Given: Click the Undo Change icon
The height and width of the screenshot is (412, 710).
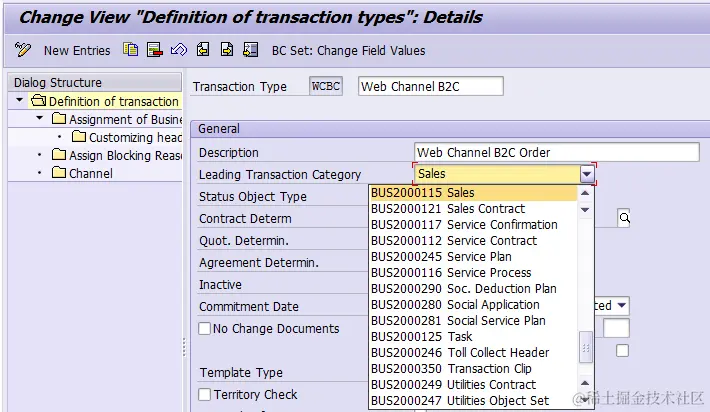Looking at the screenshot, I should pos(178,49).
